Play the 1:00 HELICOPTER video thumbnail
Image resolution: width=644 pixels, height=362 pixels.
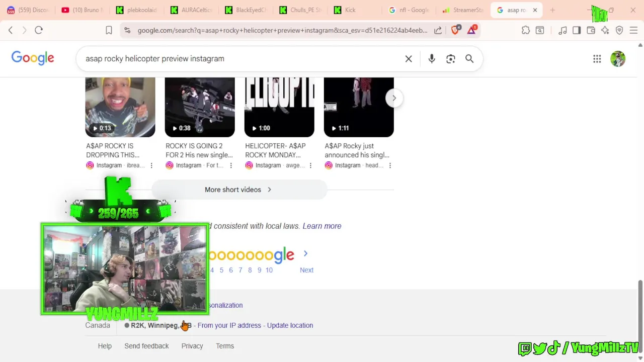pos(279,107)
